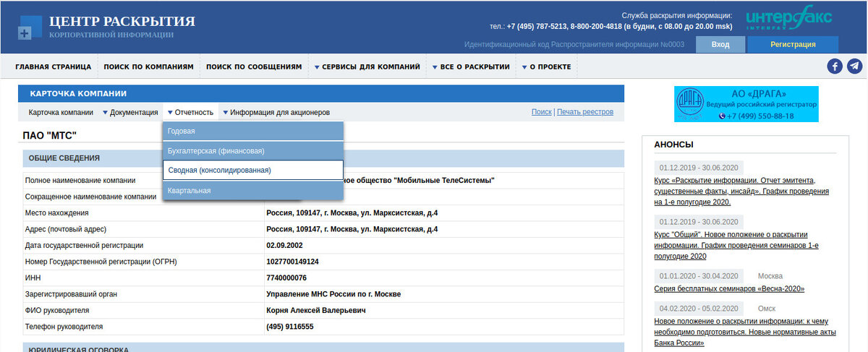Click the Полное наименование компании label
This screenshot has width=868, height=352.
click(80, 180)
